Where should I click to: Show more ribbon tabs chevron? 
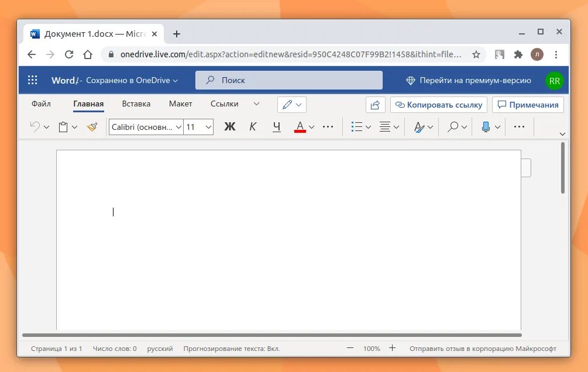click(256, 104)
